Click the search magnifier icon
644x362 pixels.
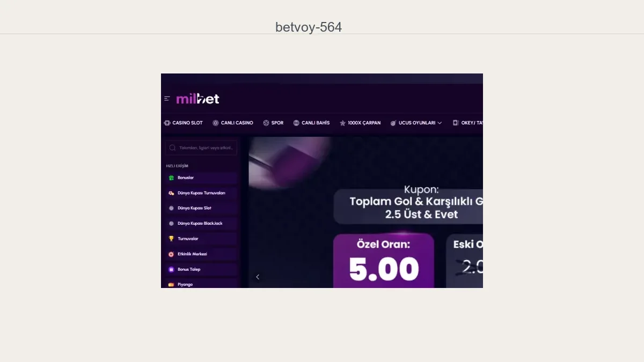172,147
